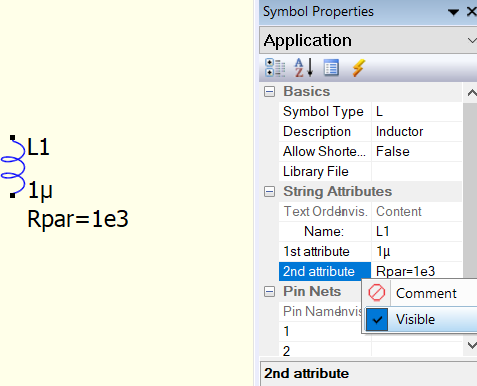Select pin 1 row in Pin Nets
Viewport: 477px width, 386px height.
tap(320, 332)
